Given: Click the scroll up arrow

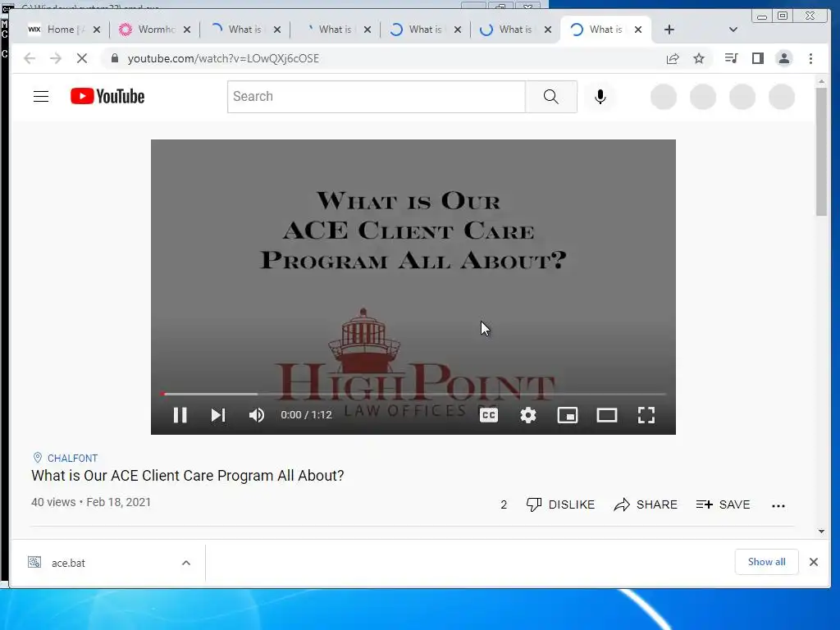Looking at the screenshot, I should click(x=821, y=81).
